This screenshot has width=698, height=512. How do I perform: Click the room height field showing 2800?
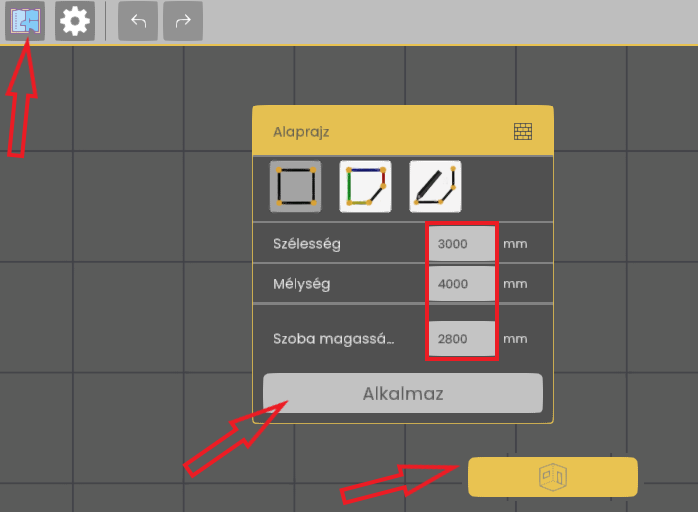pos(462,339)
